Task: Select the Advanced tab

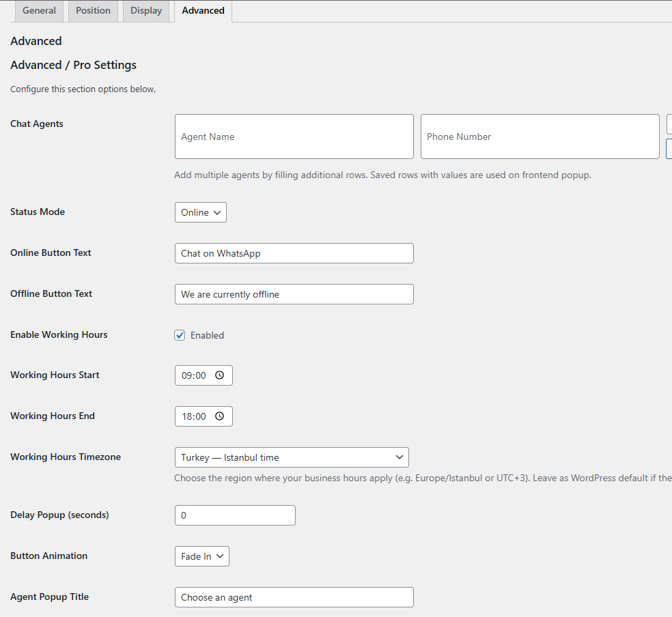Action: tap(203, 11)
